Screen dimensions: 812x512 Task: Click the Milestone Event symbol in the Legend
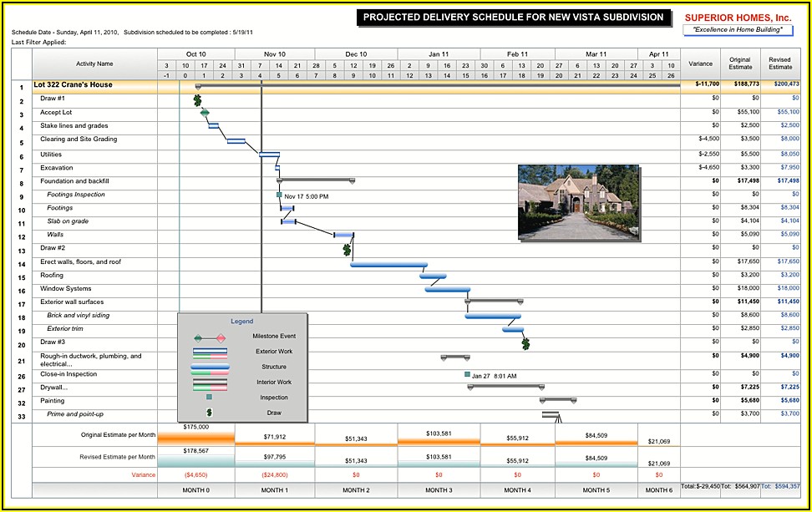coord(210,337)
